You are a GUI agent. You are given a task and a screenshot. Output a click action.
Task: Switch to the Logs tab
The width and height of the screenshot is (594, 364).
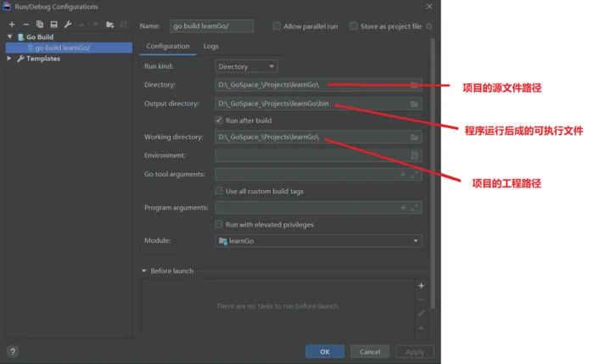pyautogui.click(x=210, y=46)
